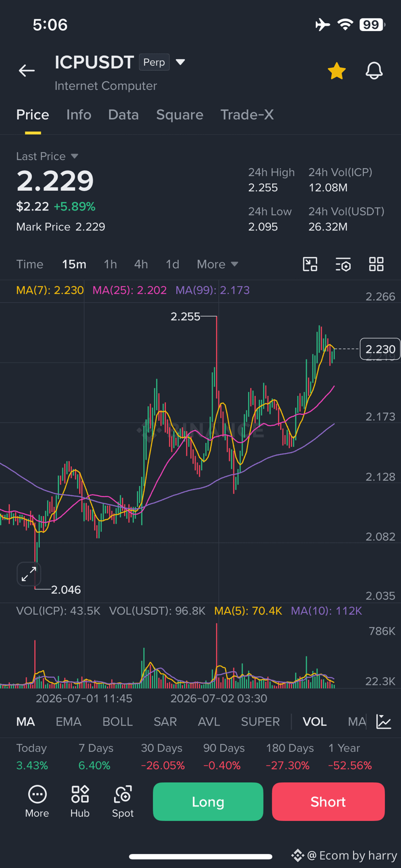401x868 pixels.
Task: Tap the 2.230 current price tag
Action: coord(380,349)
